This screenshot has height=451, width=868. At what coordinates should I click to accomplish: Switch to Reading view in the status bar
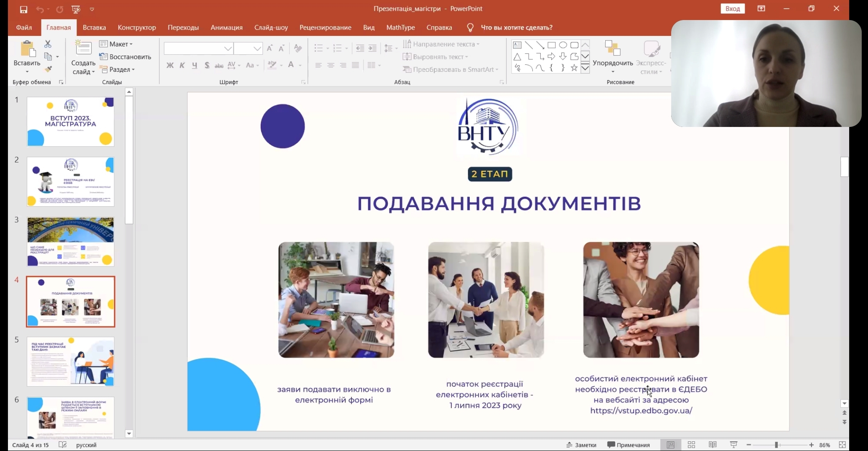point(713,445)
